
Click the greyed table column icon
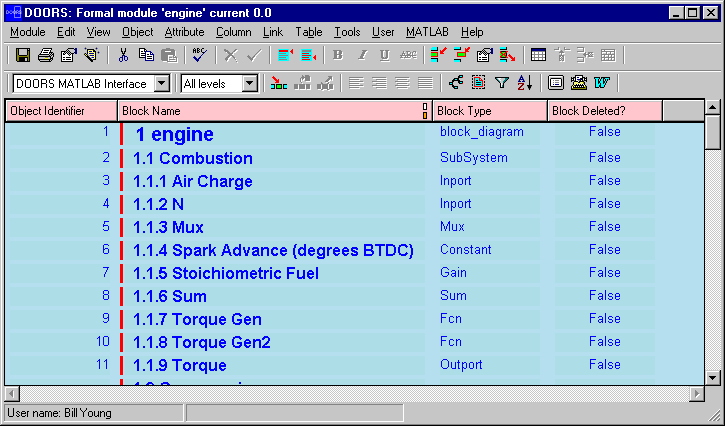click(x=561, y=56)
